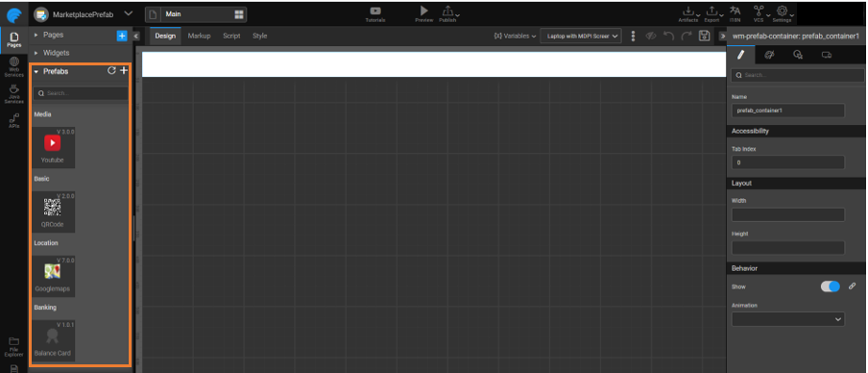Open the Laptop with MDPI Screen dropdown
The image size is (868, 373).
pyautogui.click(x=581, y=36)
